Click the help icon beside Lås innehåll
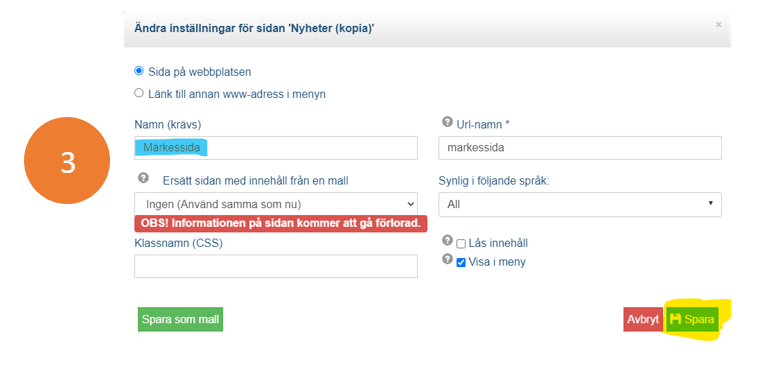This screenshot has width=758, height=368. pyautogui.click(x=447, y=240)
